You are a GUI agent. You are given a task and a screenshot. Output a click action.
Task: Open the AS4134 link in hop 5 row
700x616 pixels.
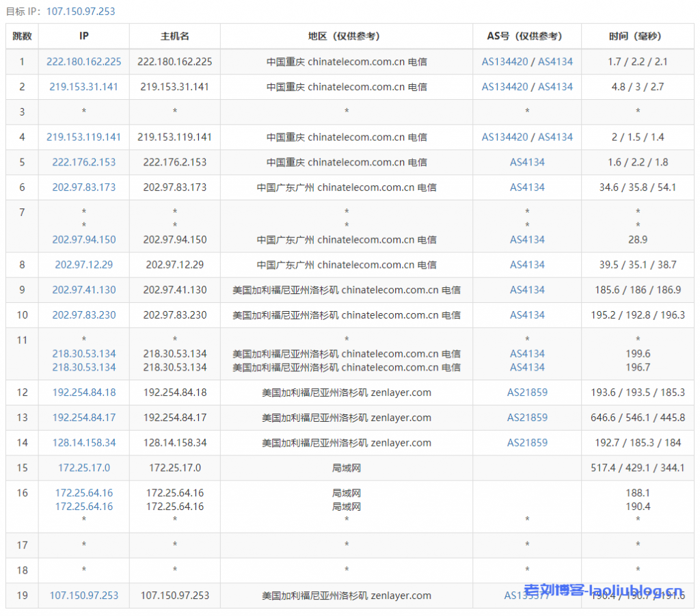(527, 163)
